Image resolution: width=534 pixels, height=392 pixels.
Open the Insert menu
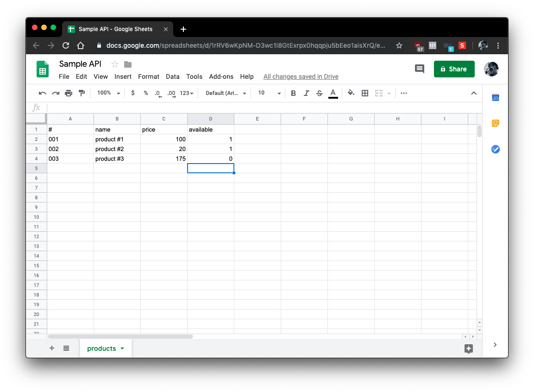(123, 76)
